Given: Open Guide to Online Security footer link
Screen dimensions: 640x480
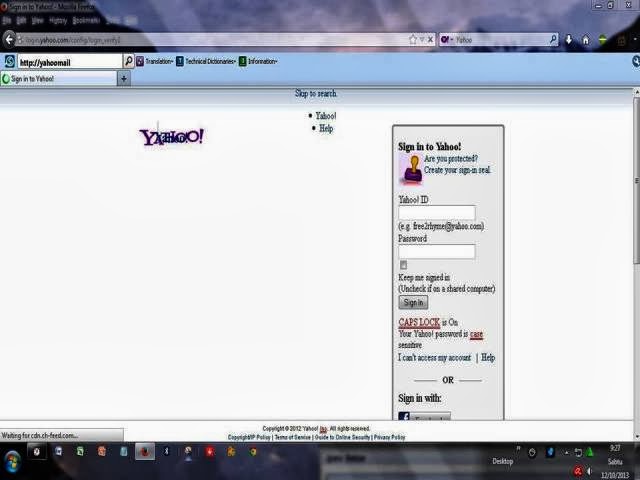Looking at the screenshot, I should [342, 437].
